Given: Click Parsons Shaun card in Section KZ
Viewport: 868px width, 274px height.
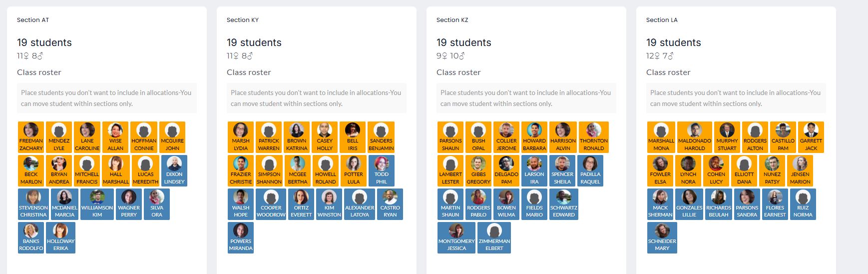Looking at the screenshot, I should click(x=450, y=137).
